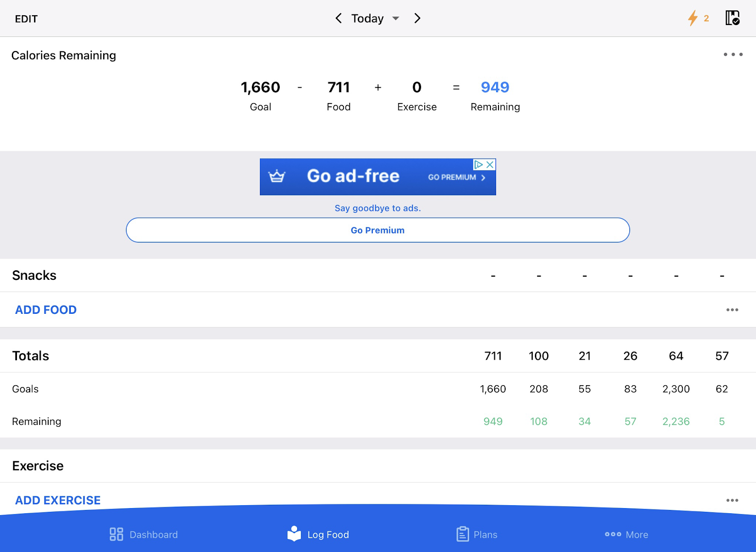This screenshot has width=756, height=552.
Task: Select the 1,660 Goal calories value
Action: point(260,87)
